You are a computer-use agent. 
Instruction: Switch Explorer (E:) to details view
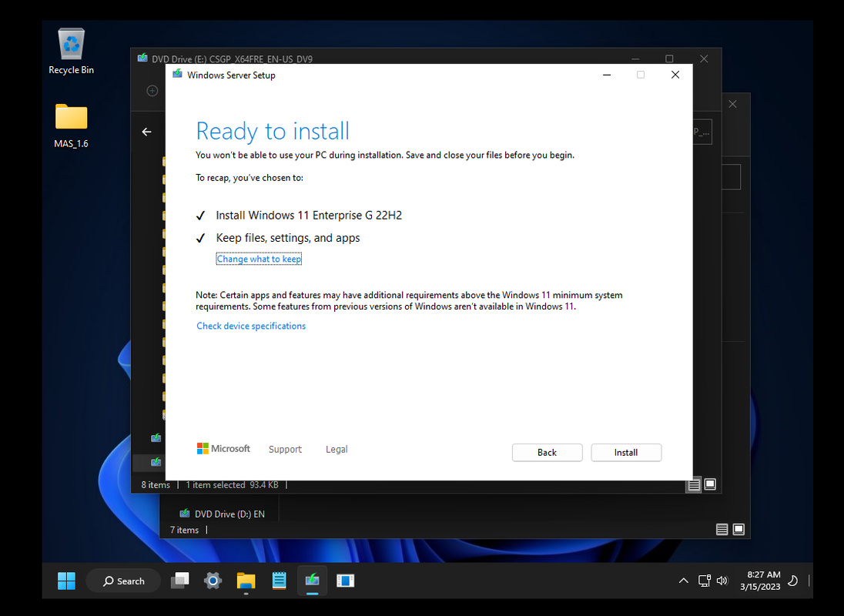[x=694, y=485]
